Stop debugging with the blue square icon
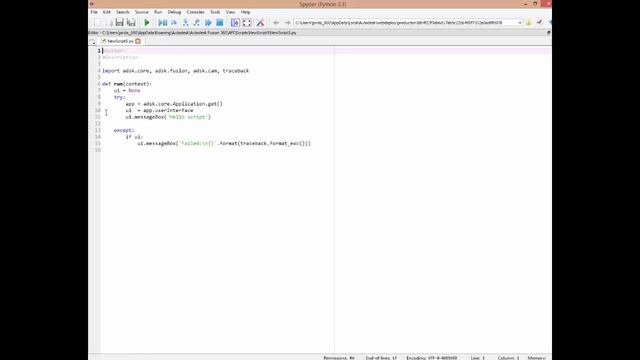 click(x=220, y=23)
